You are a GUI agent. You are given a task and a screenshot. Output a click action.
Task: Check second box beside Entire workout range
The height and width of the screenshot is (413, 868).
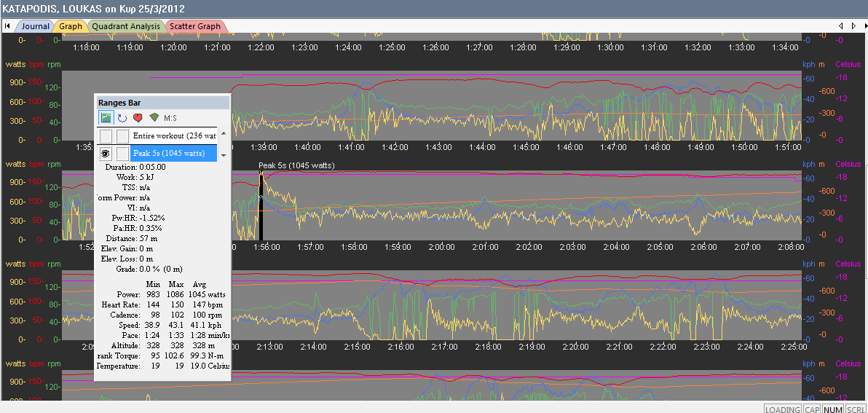(x=122, y=135)
